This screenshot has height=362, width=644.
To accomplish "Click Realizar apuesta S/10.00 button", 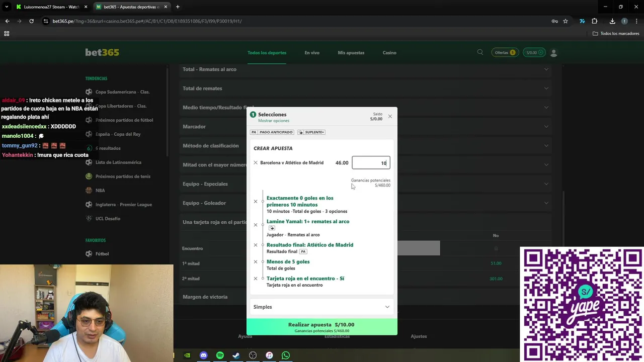I will [321, 327].
